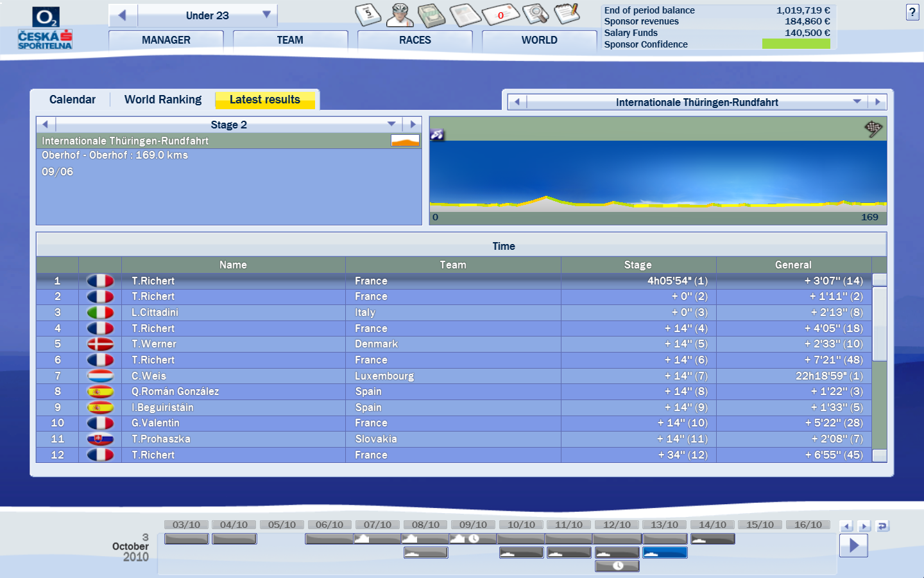924x578 pixels.
Task: Click the magnifying glass search icon
Action: point(535,13)
